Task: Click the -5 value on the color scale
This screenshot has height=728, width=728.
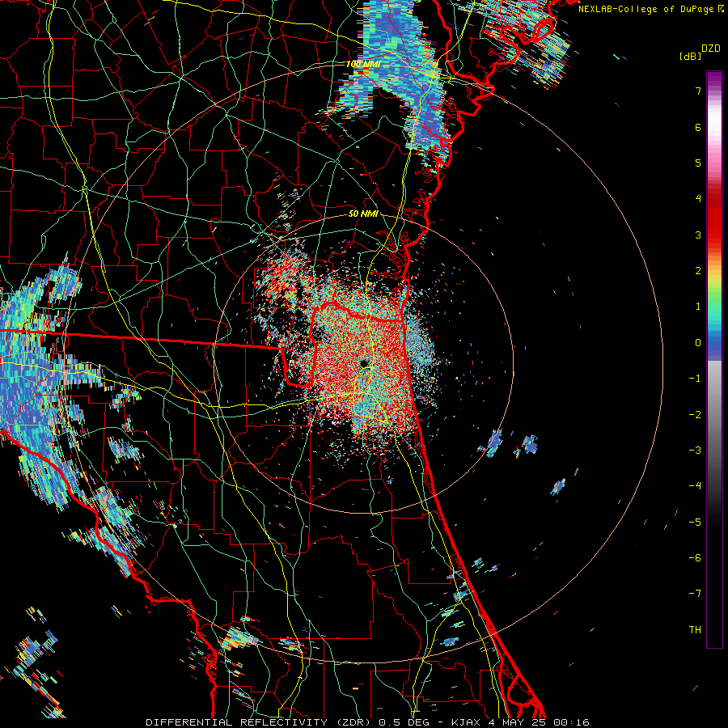Action: coord(695,523)
